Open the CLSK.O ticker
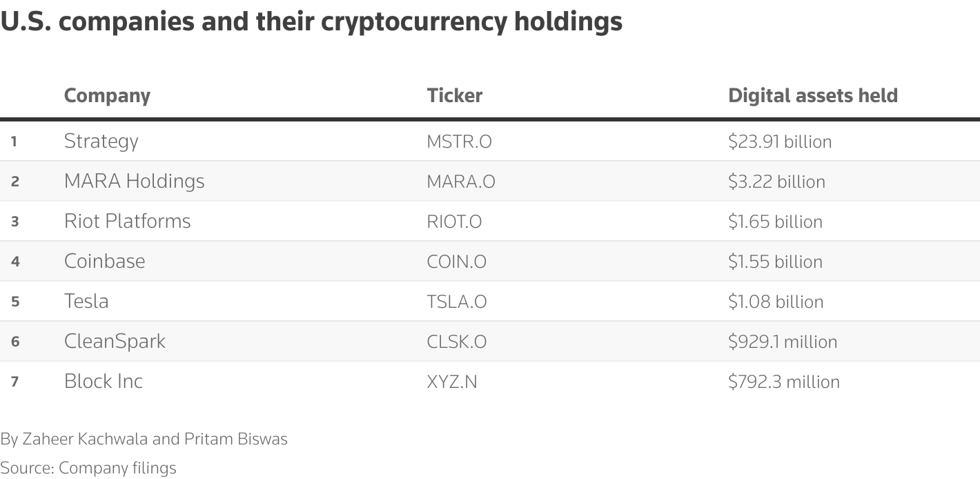This screenshot has height=479, width=980. [x=456, y=342]
